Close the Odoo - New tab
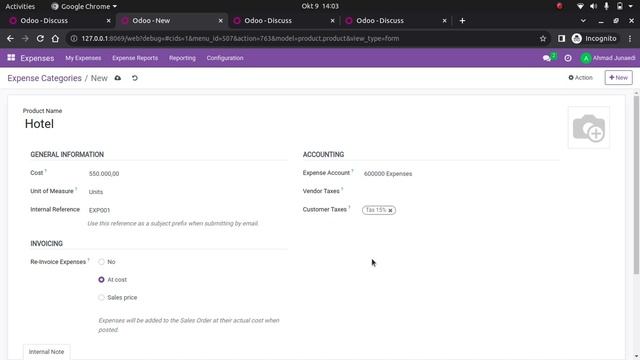 [x=220, y=20]
